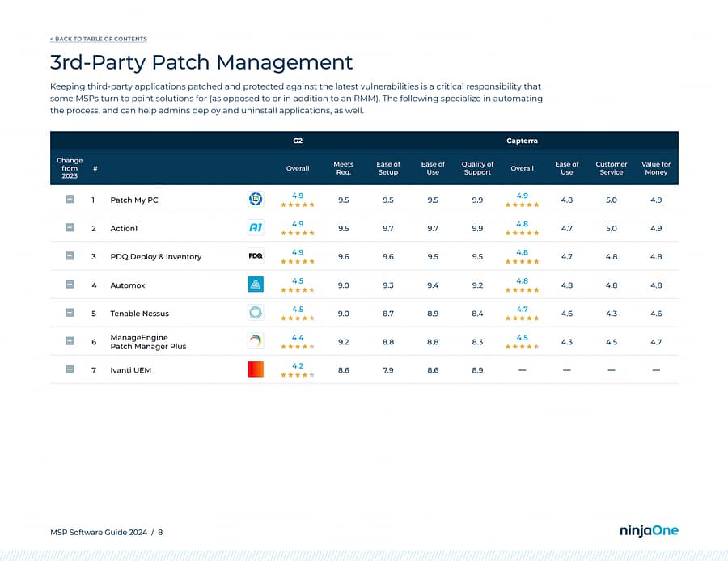Click the MSP Software Guide 2024 footer text
Screen dimensions: 728x561
(x=101, y=532)
